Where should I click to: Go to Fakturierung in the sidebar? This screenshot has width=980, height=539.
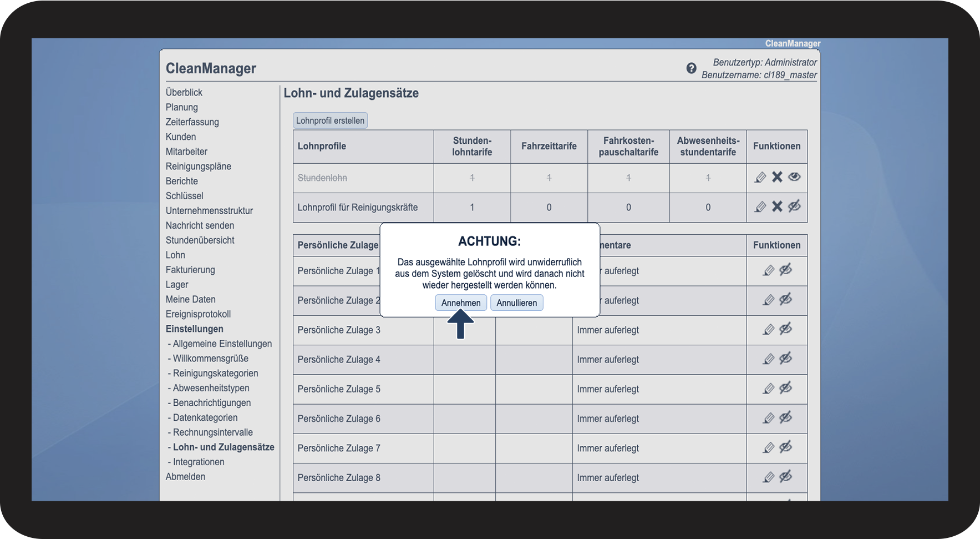tap(190, 270)
